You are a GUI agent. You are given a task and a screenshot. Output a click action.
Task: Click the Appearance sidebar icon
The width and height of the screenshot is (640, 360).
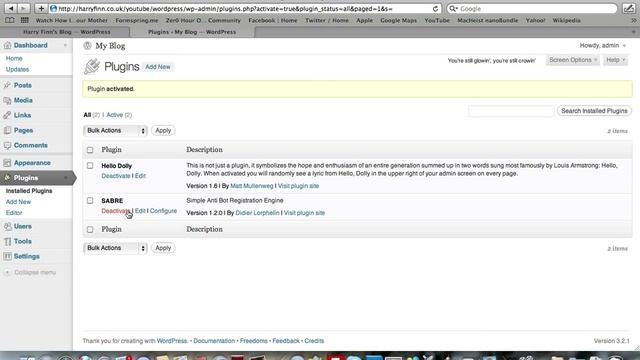point(7,163)
